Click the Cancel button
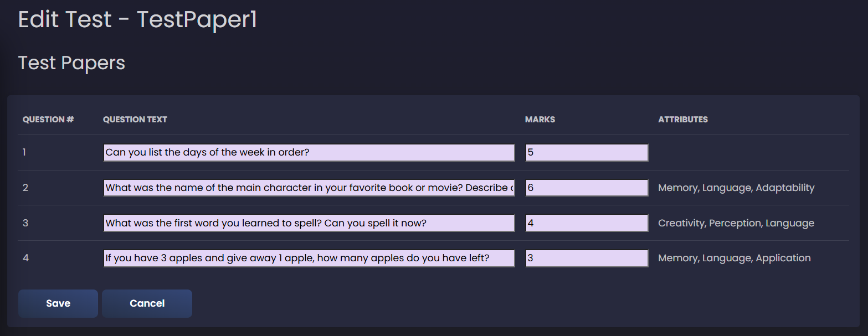This screenshot has width=868, height=336. coord(147,303)
